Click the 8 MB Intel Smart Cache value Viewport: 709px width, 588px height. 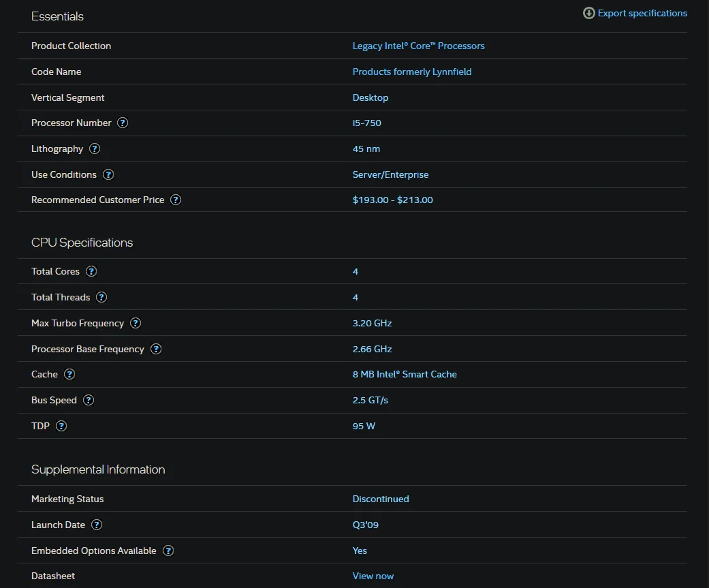pos(405,375)
